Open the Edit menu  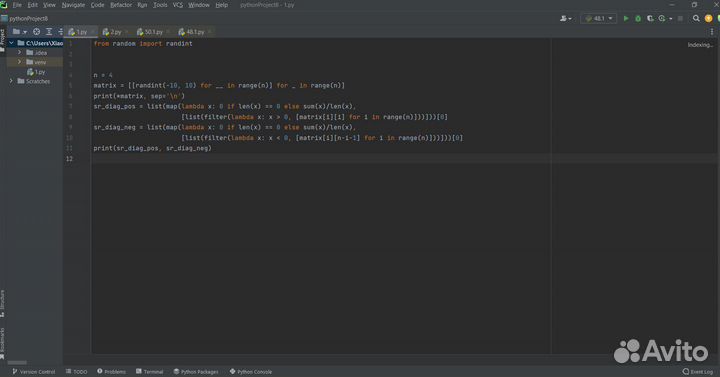click(x=33, y=5)
